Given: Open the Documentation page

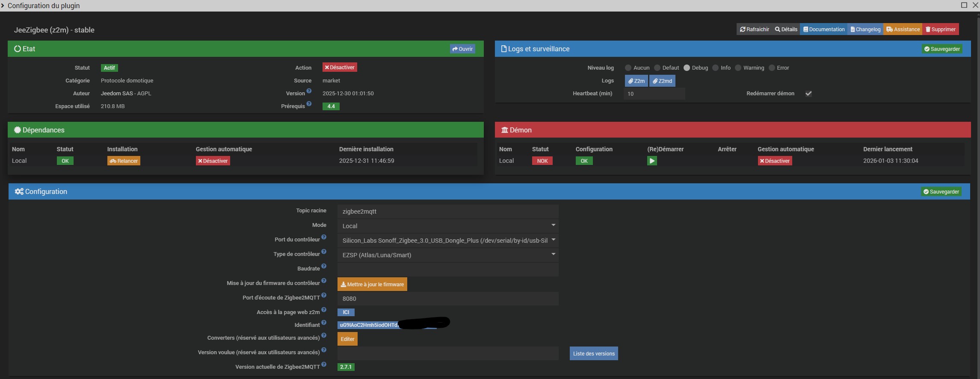Looking at the screenshot, I should (824, 29).
